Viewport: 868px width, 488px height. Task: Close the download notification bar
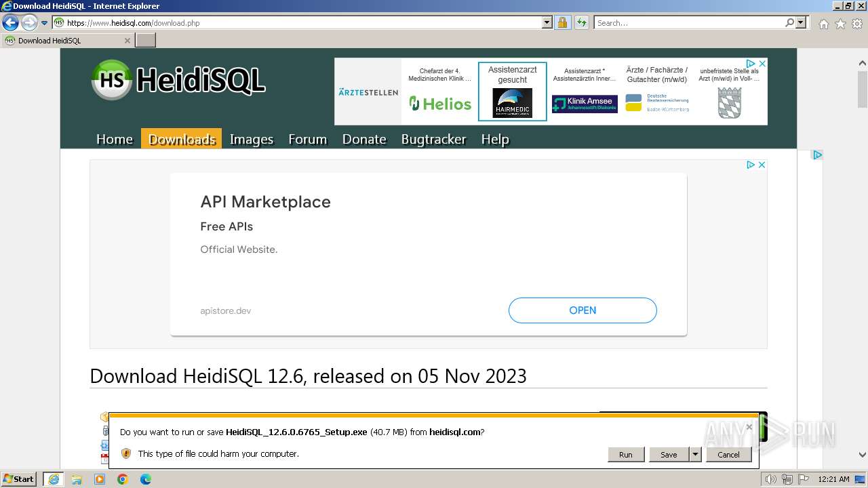click(x=749, y=427)
